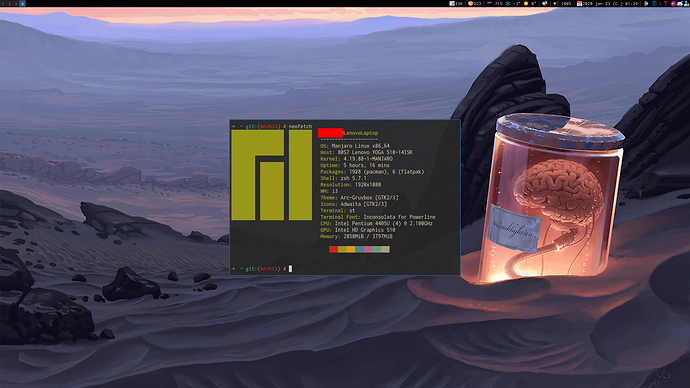Switch to workspace 1 in the bar
Viewport: 690px width, 388px height.
(x=3, y=4)
